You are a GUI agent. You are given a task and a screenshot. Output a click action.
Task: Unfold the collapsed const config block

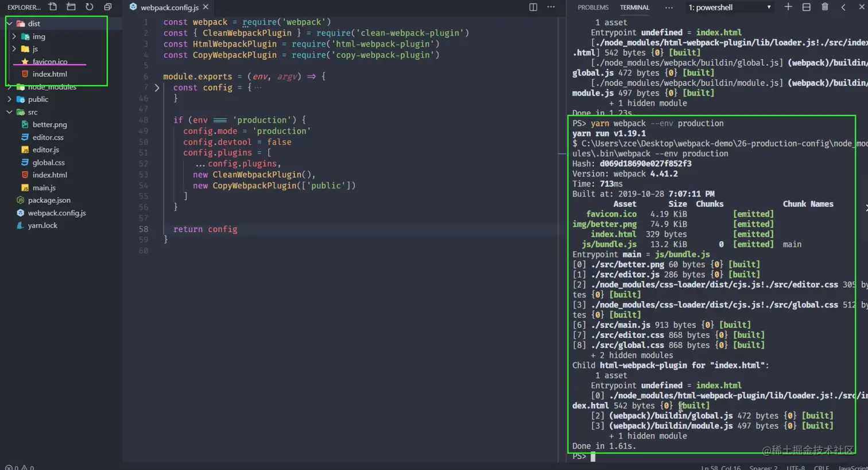[157, 88]
